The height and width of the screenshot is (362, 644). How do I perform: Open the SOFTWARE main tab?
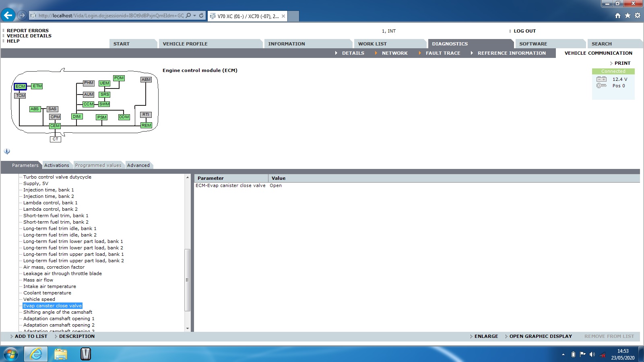click(x=533, y=44)
